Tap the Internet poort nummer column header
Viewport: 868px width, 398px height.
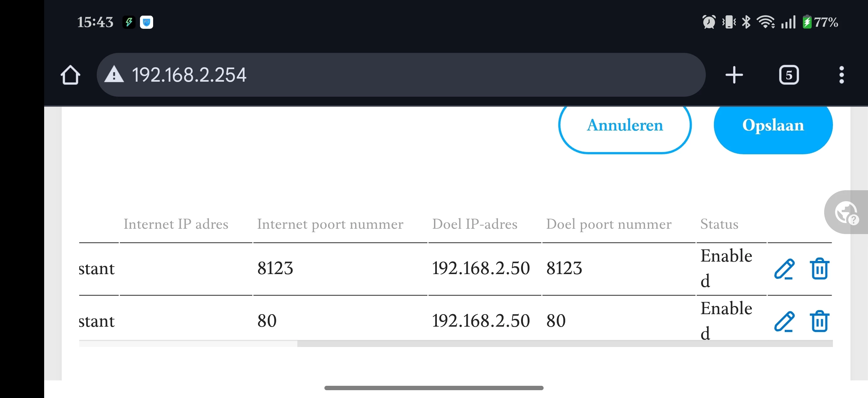[x=330, y=224]
